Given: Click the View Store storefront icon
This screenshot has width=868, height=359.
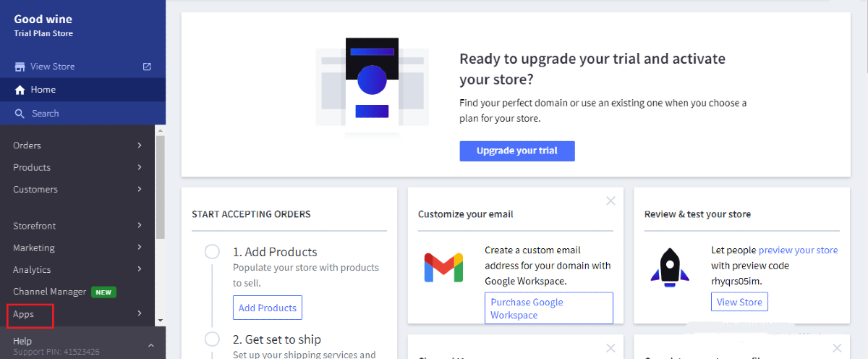Looking at the screenshot, I should tap(20, 67).
